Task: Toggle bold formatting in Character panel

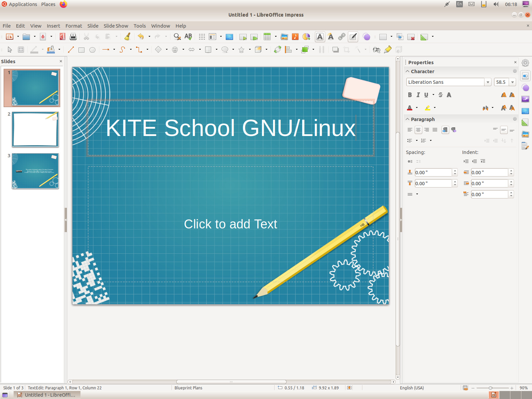Action: tap(410, 95)
